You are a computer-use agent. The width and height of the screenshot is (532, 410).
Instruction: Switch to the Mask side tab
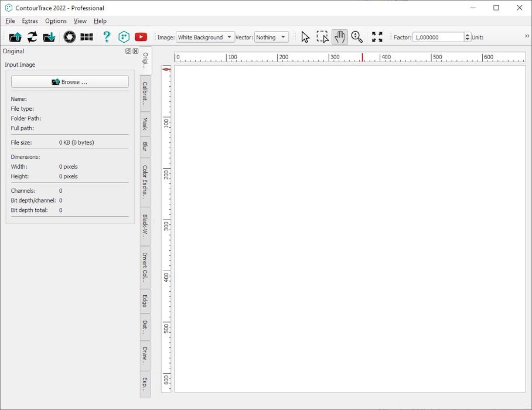coord(145,124)
